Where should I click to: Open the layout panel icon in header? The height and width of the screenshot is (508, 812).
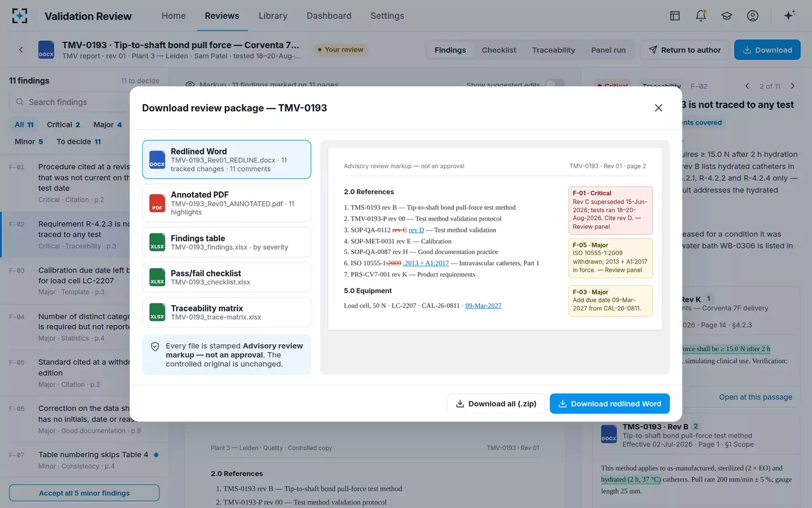pyautogui.click(x=675, y=16)
